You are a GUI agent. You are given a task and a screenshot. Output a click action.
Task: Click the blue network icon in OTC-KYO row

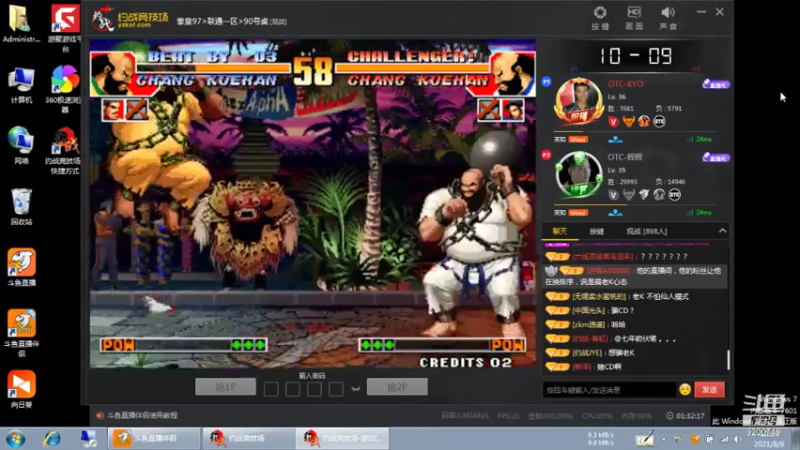tap(615, 139)
